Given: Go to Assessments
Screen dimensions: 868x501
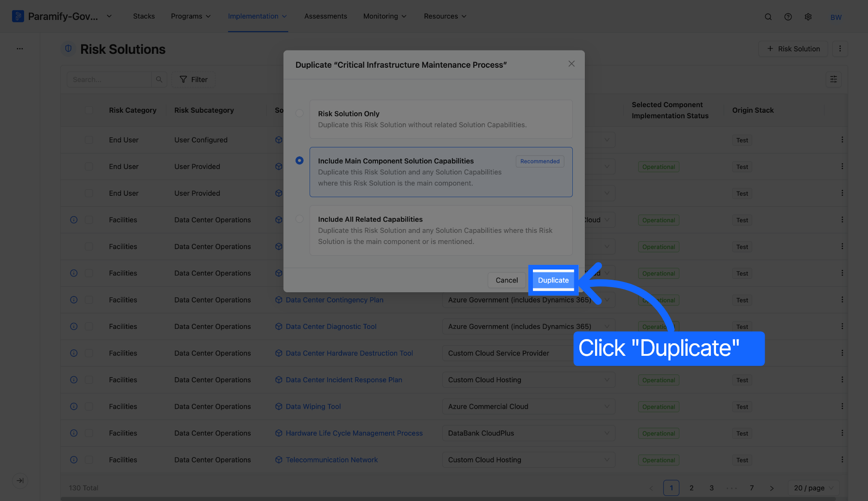Looking at the screenshot, I should [x=325, y=16].
